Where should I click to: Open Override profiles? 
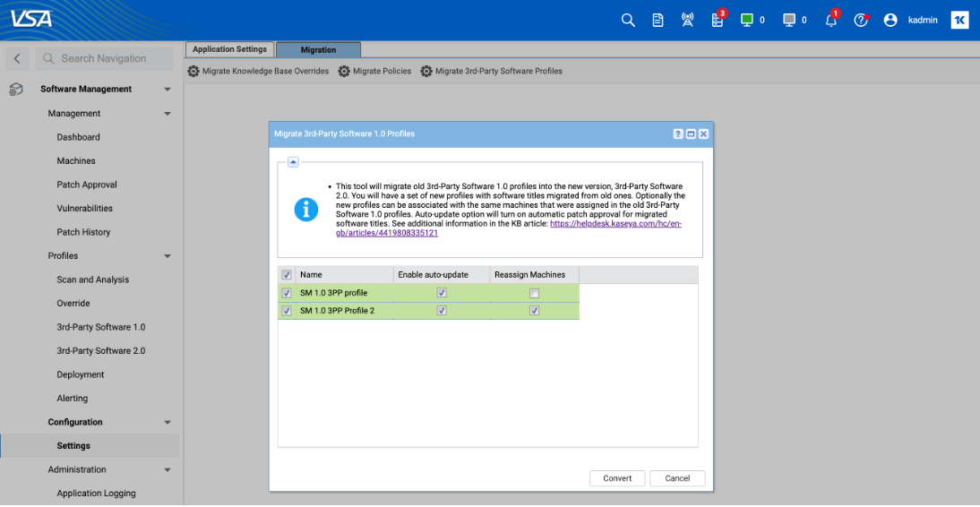point(73,303)
